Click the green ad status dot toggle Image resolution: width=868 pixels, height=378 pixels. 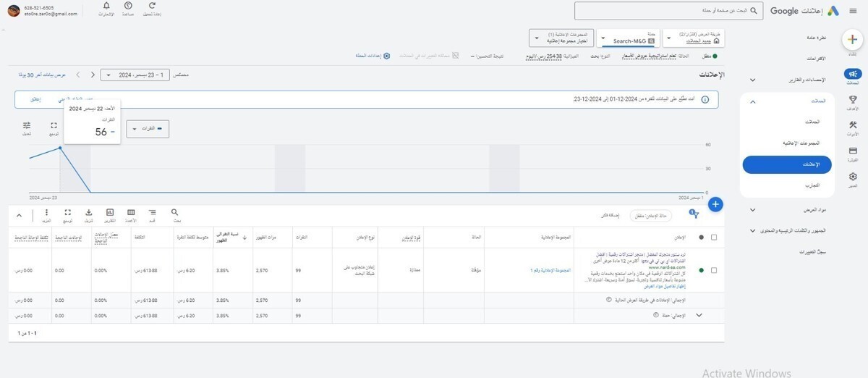700,270
